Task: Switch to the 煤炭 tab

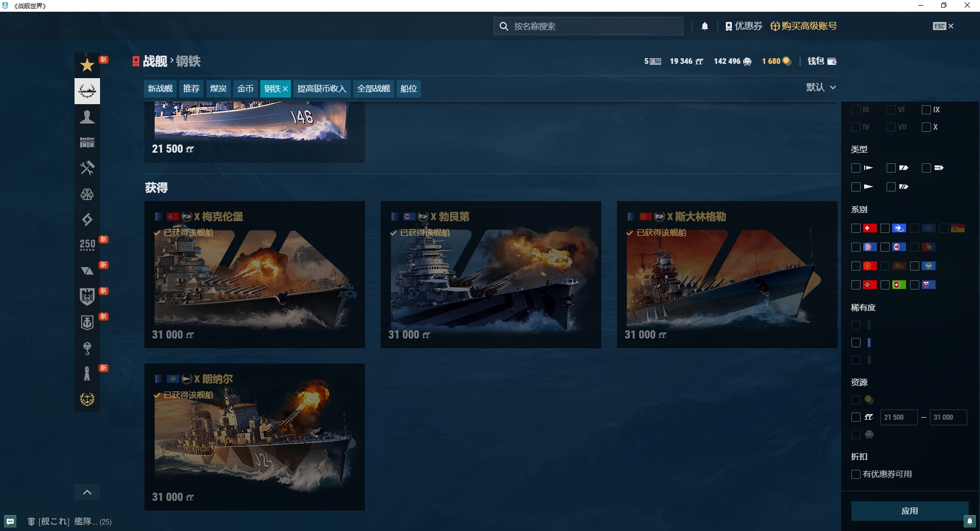Action: (218, 89)
